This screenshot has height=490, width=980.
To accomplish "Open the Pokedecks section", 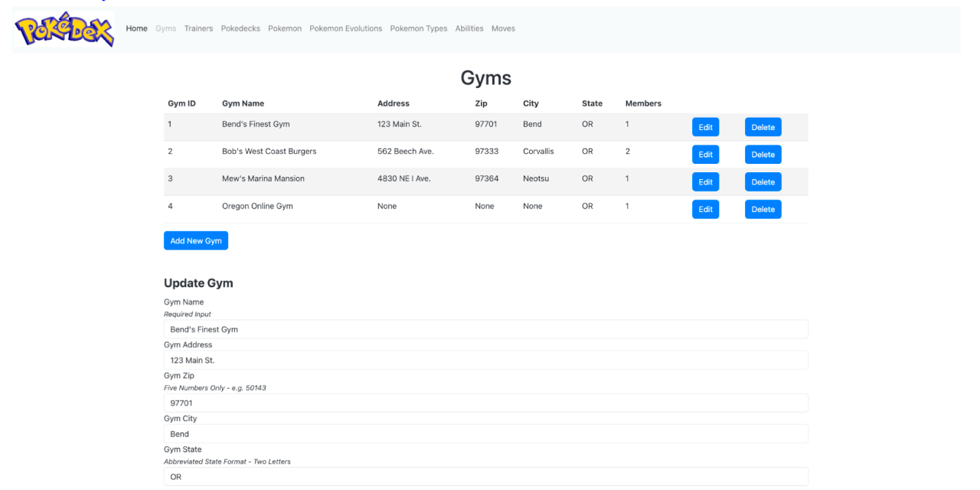I will (240, 28).
